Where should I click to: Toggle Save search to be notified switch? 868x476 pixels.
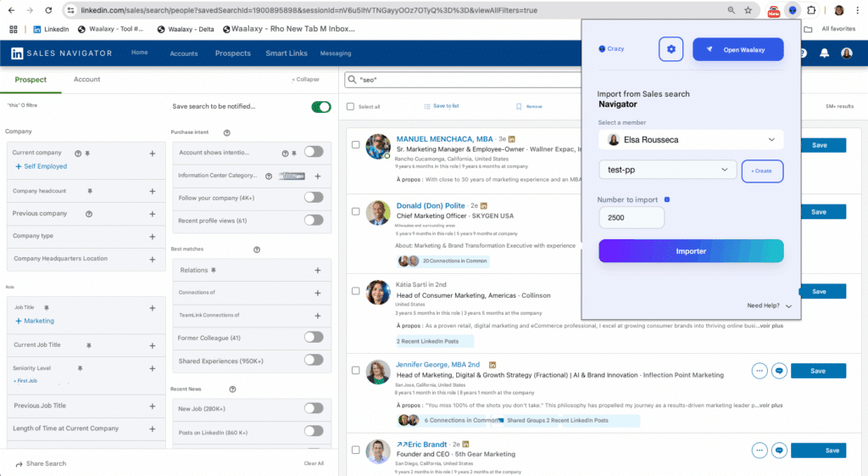321,107
